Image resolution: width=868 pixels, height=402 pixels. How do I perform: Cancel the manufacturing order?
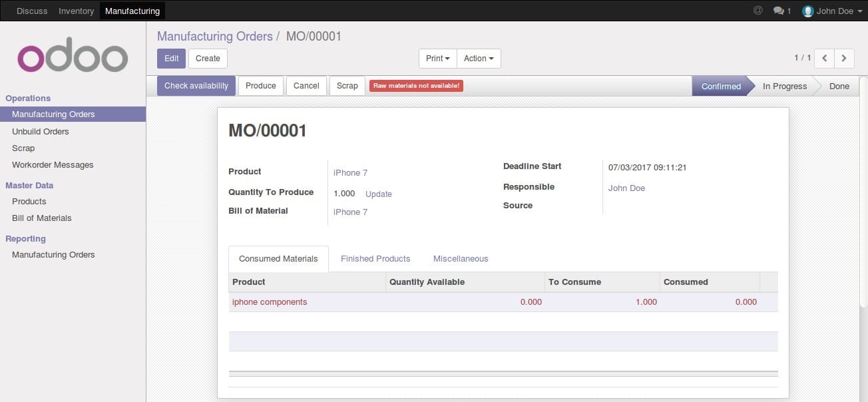point(306,86)
